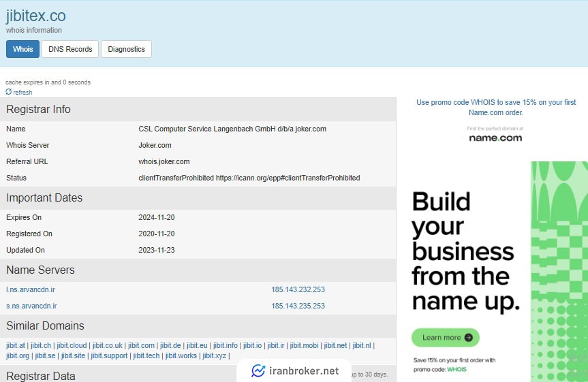Screen dimensions: 588x382
Task: Click the Registered On label
Action: (29, 234)
